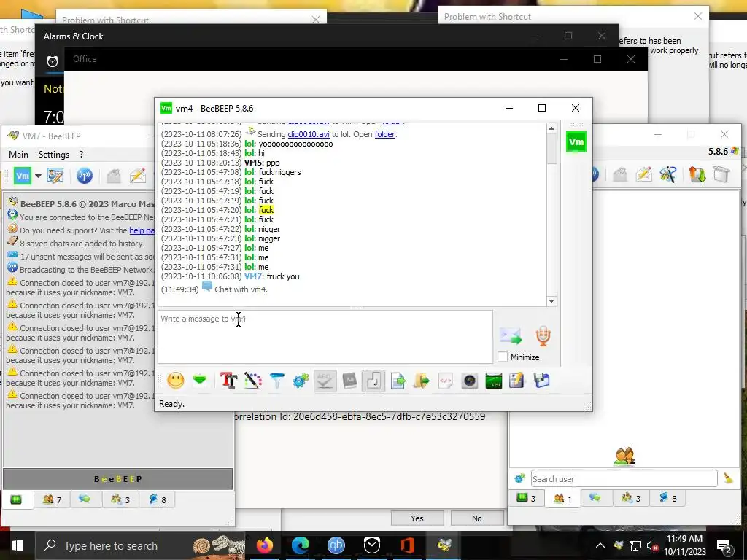Click the BeeBEEP banner button in VM7 window

click(118, 479)
